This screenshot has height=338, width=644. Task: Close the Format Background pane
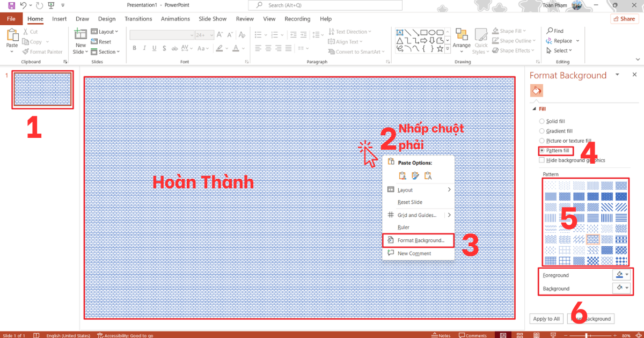[635, 75]
